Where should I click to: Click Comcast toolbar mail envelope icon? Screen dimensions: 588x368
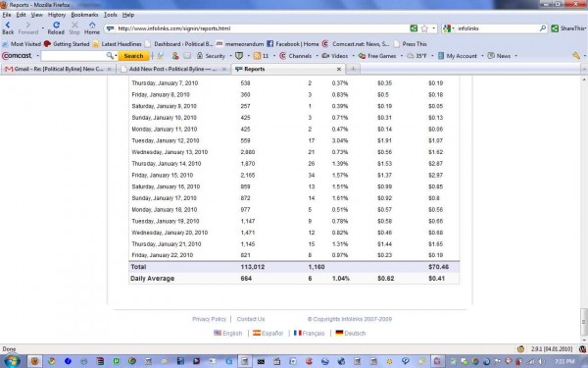coord(187,56)
